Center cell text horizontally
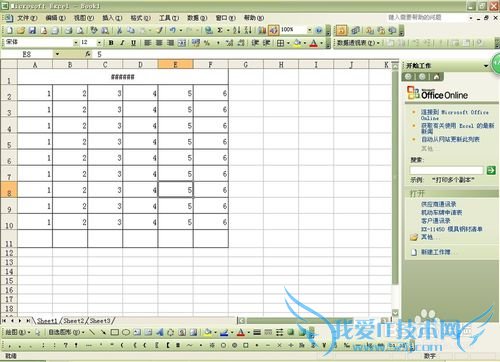The height and width of the screenshot is (362, 500). (x=159, y=43)
